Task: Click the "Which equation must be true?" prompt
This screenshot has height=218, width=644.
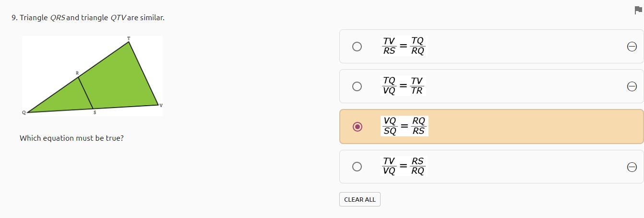Action: click(72, 138)
